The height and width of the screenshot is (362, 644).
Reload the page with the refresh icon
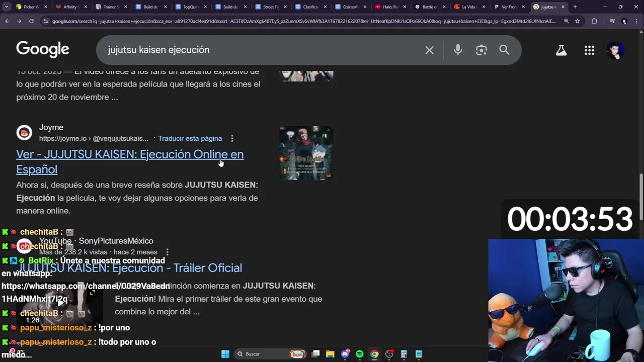point(31,21)
